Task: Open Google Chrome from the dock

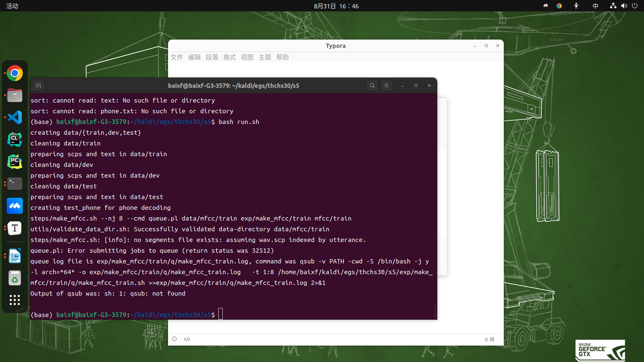Action: pos(15,73)
